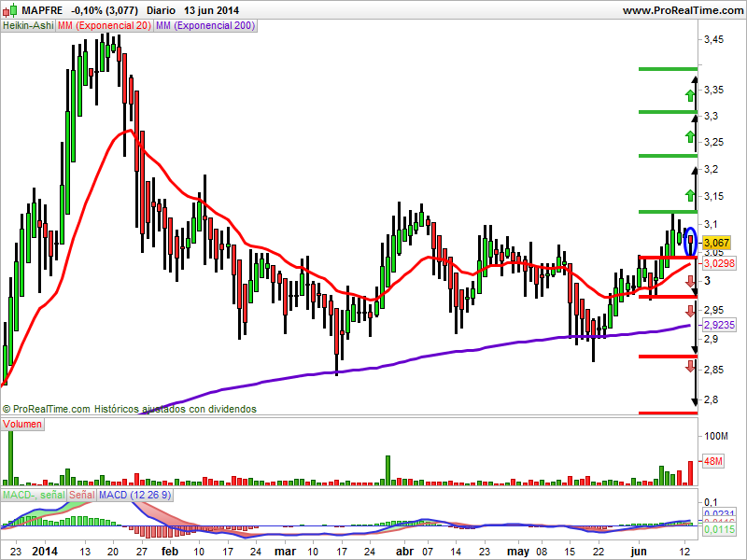Viewport: 747px width, 560px height.
Task: Click the 3,35 price axis label
Action: (713, 90)
